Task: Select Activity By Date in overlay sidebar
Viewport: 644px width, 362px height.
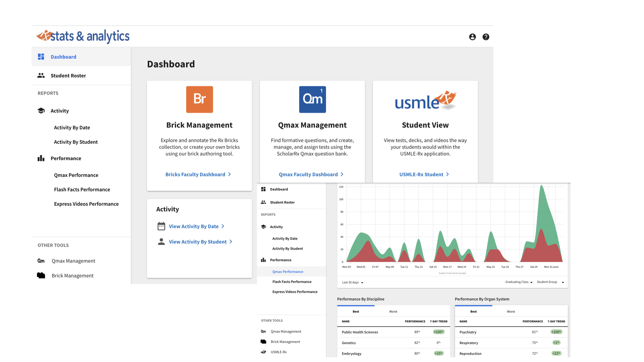Action: pyautogui.click(x=285, y=239)
